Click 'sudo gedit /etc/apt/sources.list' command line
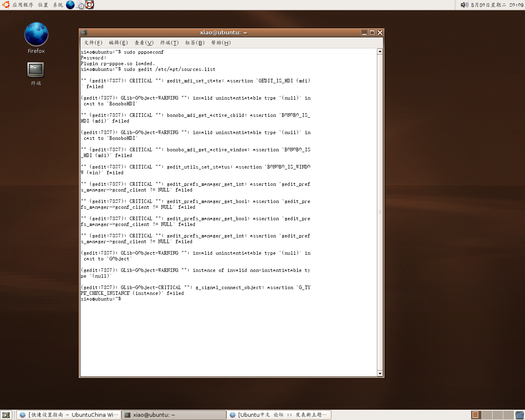 tap(148, 69)
